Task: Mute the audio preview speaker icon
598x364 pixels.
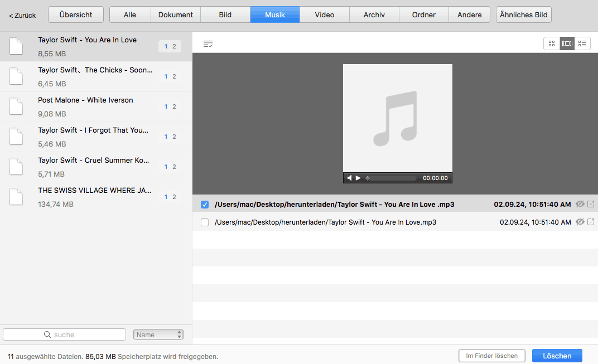Action: coord(349,178)
